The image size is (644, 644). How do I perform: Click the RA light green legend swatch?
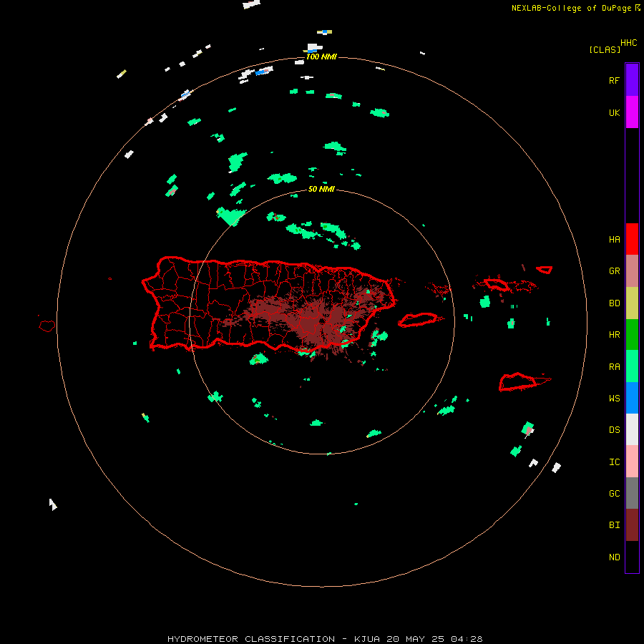pyautogui.click(x=632, y=366)
